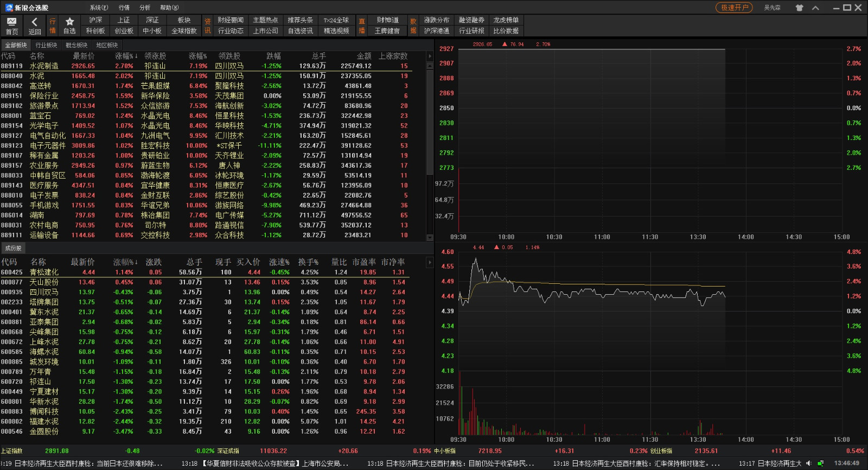The image size is (868, 470).
Task: Open the 系统 menu
Action: (x=99, y=8)
